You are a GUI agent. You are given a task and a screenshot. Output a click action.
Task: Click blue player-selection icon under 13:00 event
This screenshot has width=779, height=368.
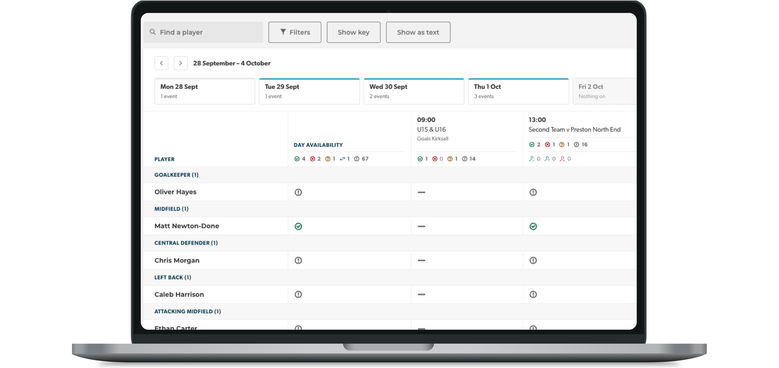click(547, 159)
